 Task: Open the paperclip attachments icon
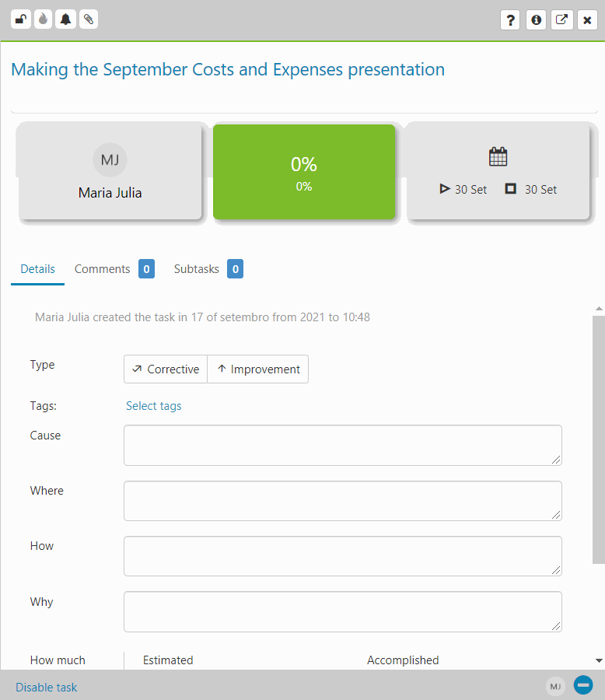pos(89,19)
